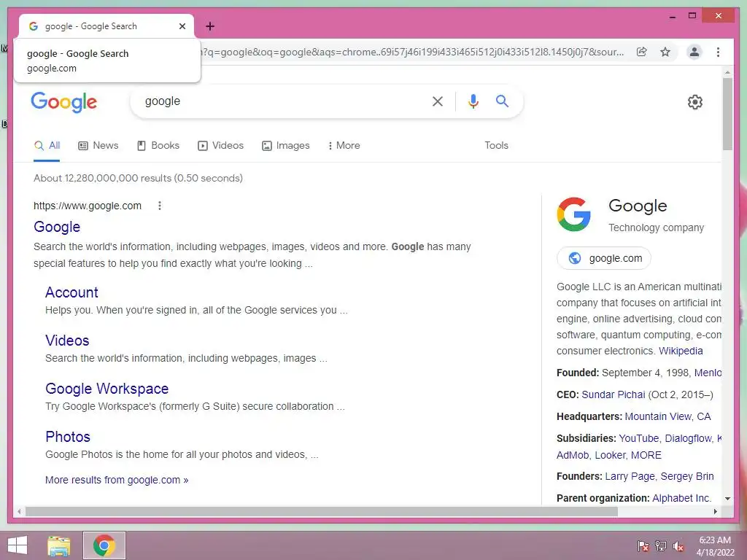This screenshot has width=747, height=560.
Task: Open the Looker subsidiary link
Action: point(609,455)
